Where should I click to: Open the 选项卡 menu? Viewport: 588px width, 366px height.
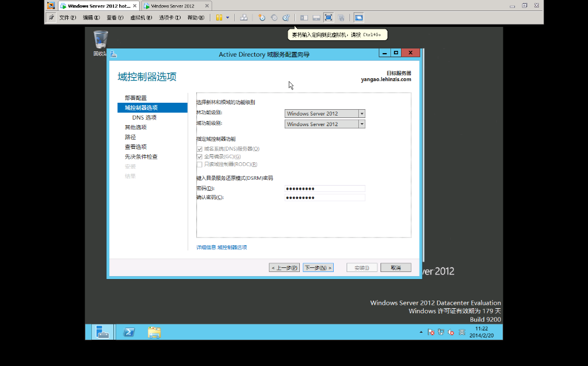(x=170, y=18)
